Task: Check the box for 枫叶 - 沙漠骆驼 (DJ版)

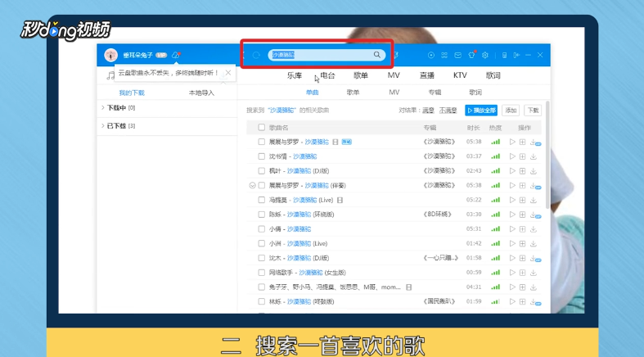Action: tap(261, 171)
